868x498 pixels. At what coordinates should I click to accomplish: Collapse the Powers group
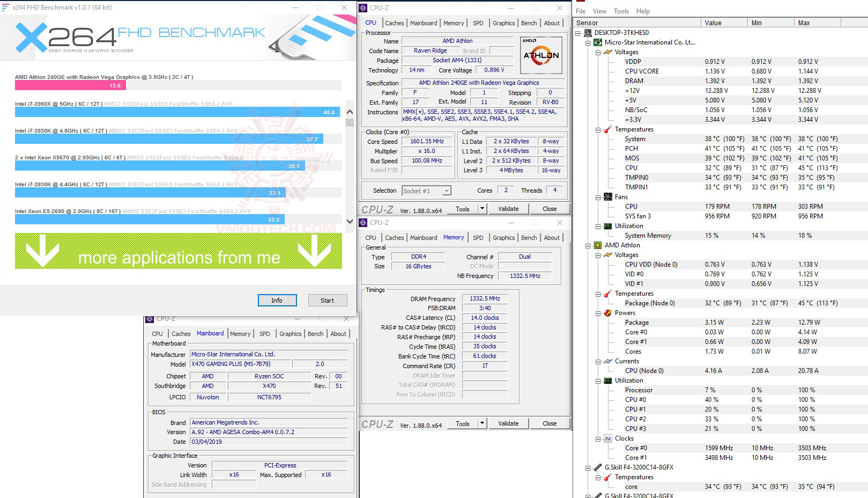(x=598, y=313)
